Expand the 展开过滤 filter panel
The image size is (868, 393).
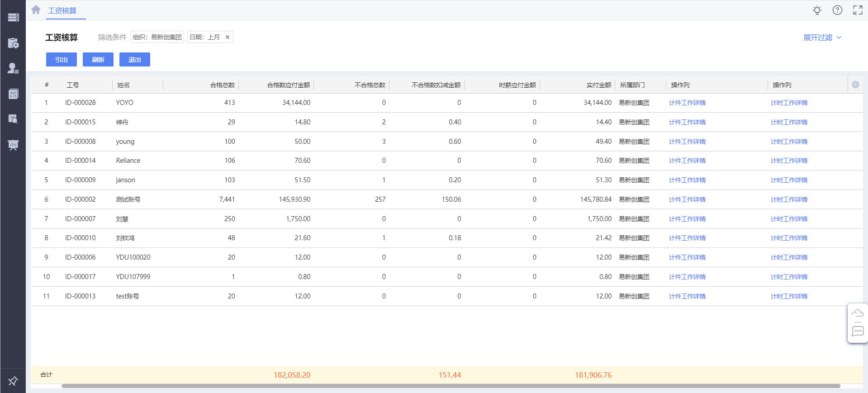(822, 38)
